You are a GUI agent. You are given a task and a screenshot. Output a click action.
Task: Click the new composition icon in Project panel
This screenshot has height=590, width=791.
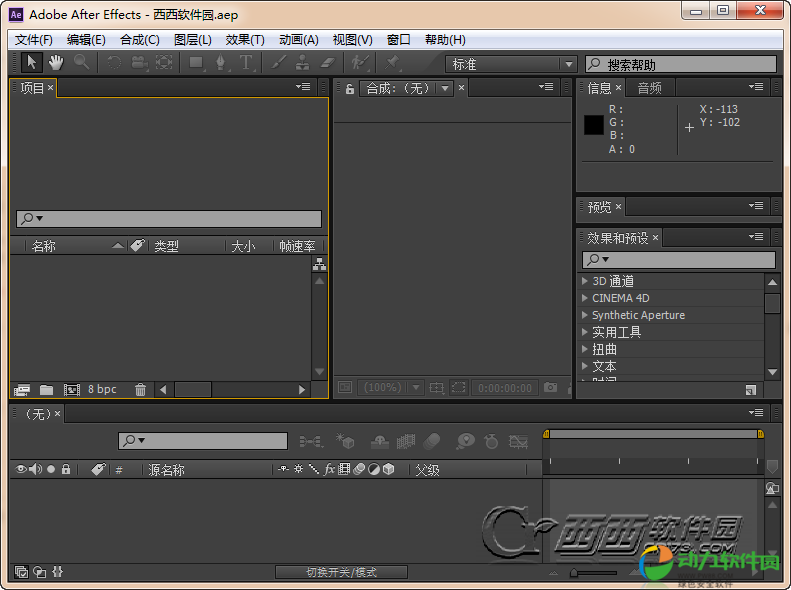coord(71,389)
